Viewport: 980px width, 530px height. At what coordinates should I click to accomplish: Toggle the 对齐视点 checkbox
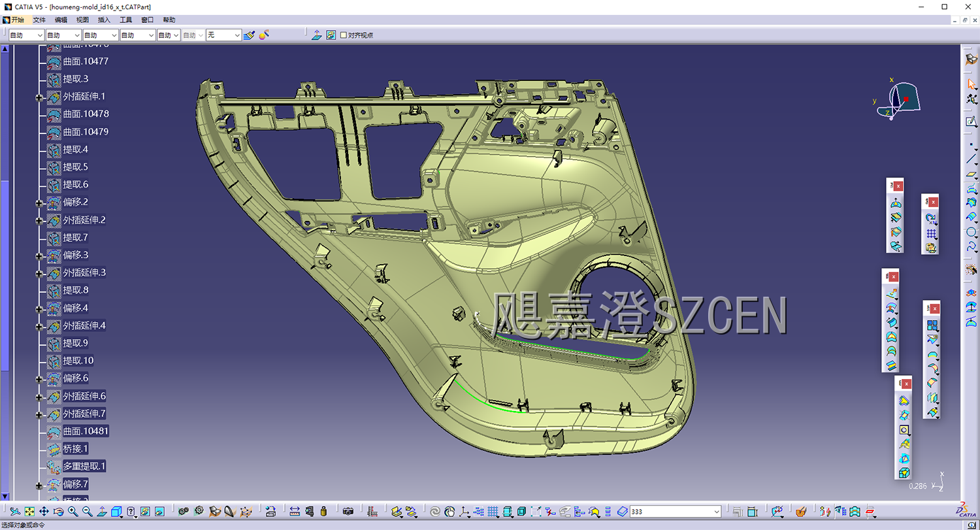344,35
